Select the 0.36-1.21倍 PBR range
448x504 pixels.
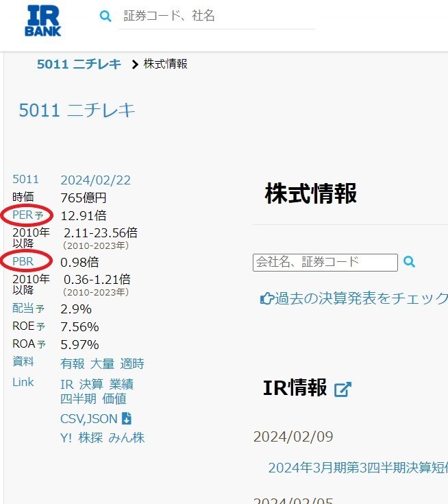[97, 279]
